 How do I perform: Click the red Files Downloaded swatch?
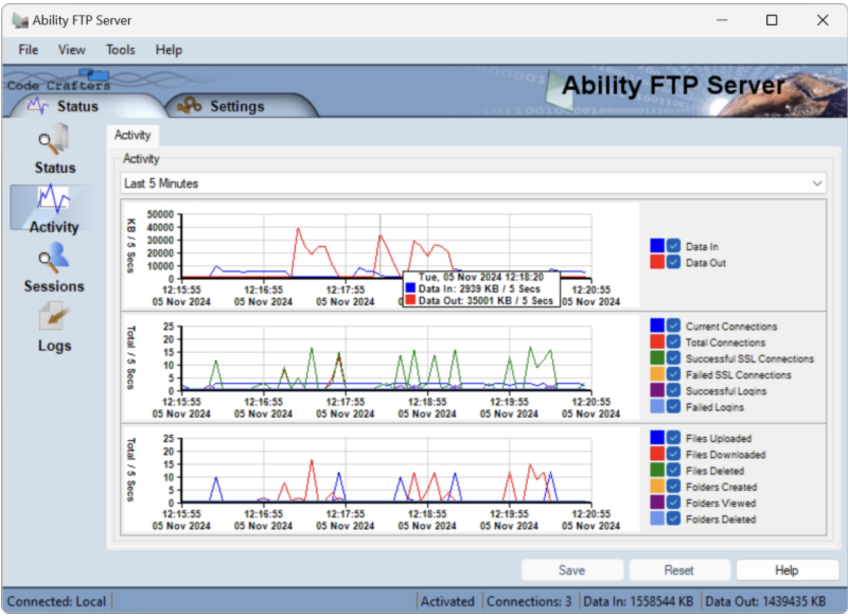click(657, 454)
